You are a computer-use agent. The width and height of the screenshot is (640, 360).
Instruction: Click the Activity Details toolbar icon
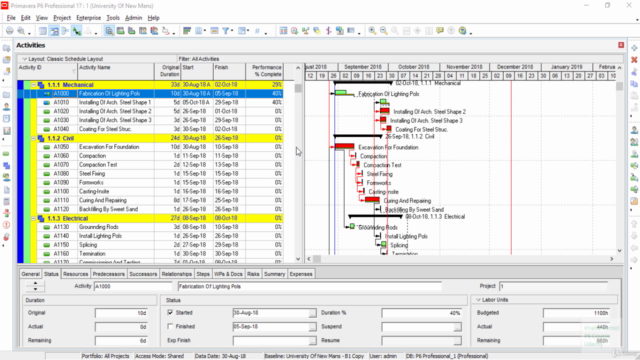109,31
